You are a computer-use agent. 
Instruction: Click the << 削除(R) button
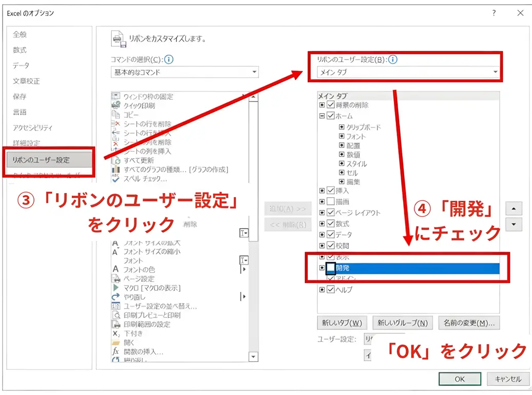click(x=288, y=224)
